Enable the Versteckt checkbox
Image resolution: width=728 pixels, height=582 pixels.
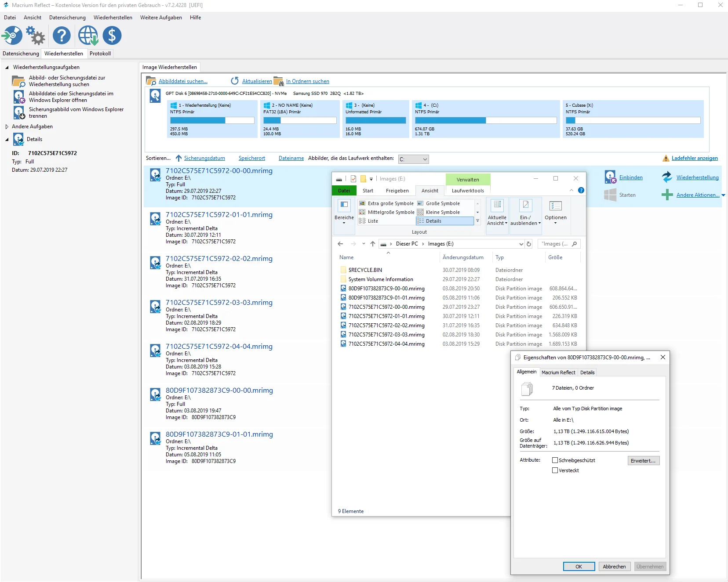click(x=555, y=470)
